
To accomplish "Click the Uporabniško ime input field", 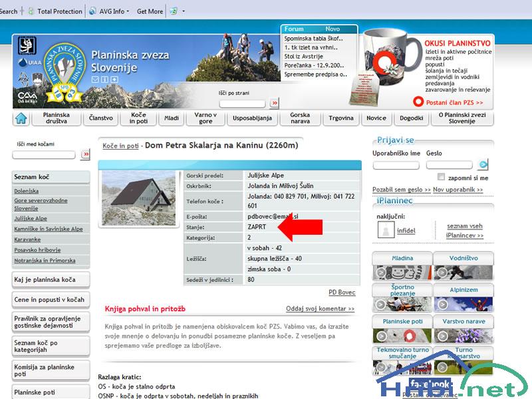I will click(x=396, y=165).
